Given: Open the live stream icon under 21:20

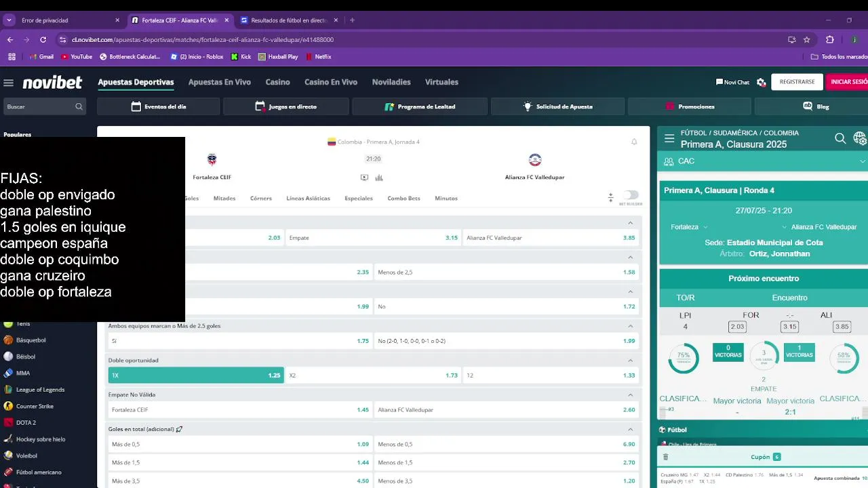Looking at the screenshot, I should (x=364, y=178).
